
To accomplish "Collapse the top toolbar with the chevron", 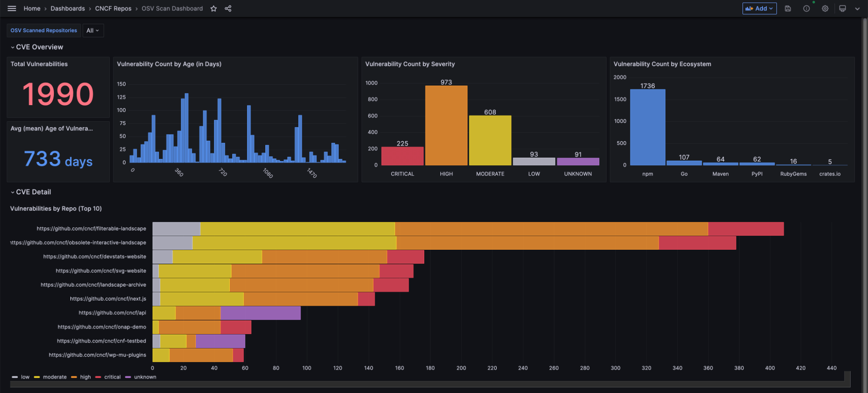I will point(858,8).
